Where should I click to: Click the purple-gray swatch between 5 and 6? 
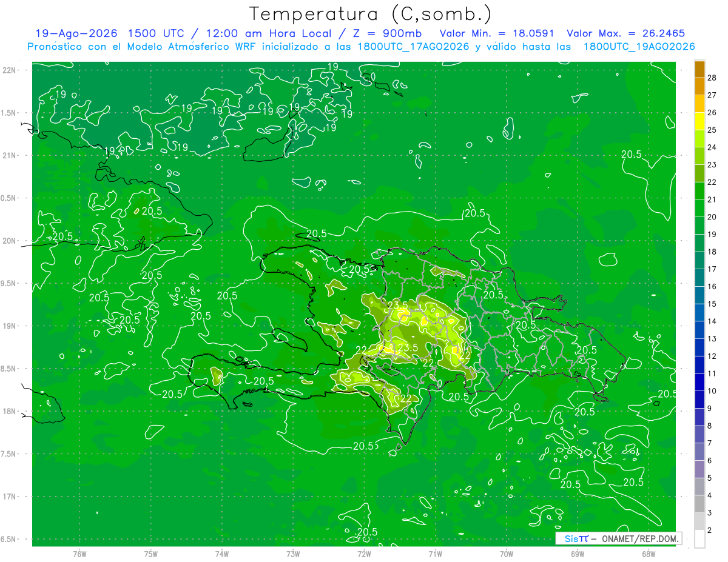[x=699, y=469]
